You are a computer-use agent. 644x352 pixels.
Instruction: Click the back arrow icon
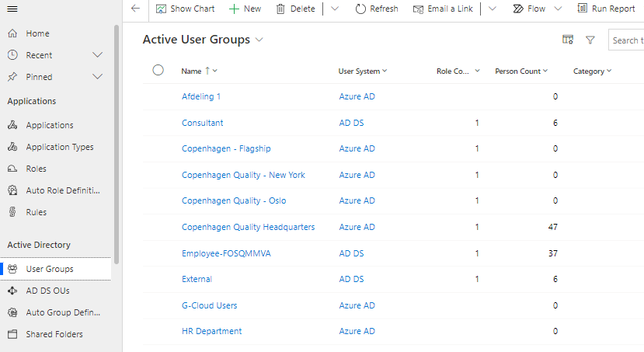(x=136, y=9)
